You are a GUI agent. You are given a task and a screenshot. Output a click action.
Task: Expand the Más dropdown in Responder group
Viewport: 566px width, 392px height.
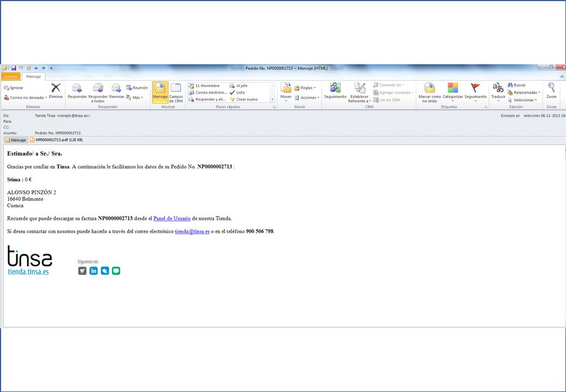pos(134,97)
